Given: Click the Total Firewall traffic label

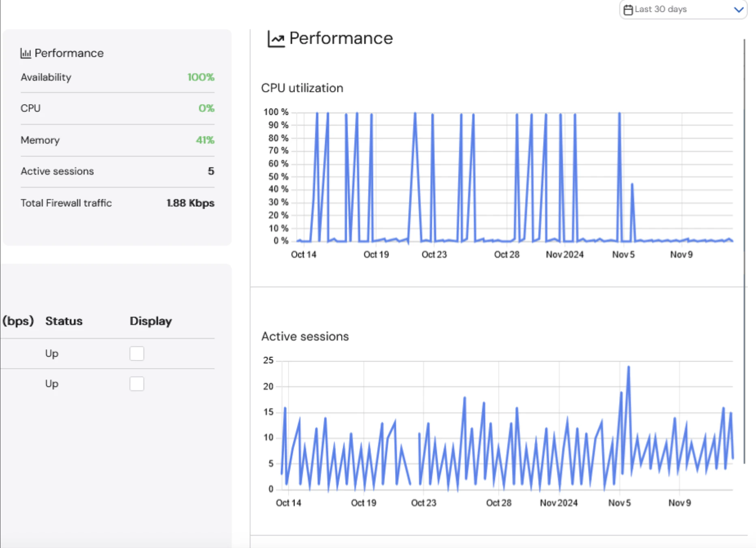Looking at the screenshot, I should click(66, 203).
